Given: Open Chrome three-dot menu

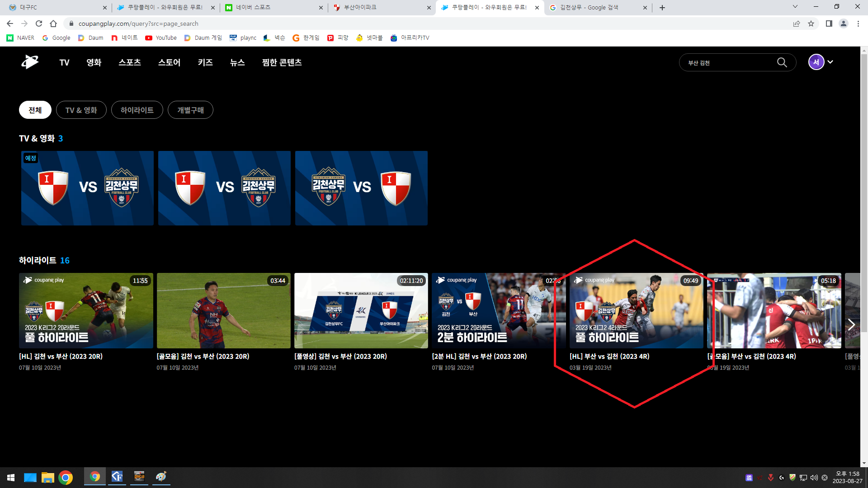Looking at the screenshot, I should 858,23.
